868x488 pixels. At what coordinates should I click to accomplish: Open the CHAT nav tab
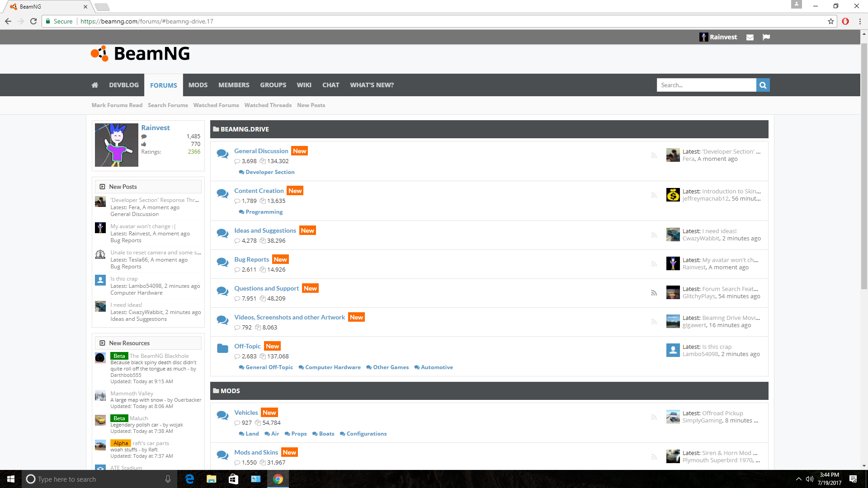330,85
